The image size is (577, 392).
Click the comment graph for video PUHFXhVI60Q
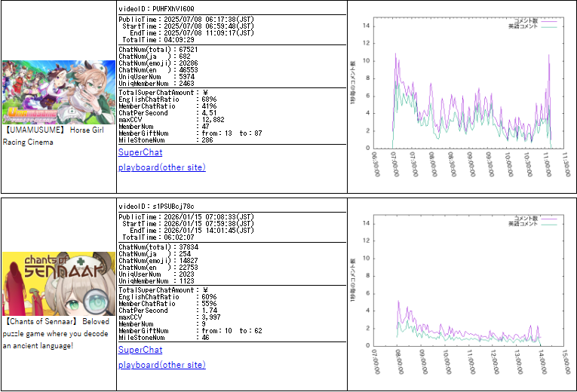pos(462,96)
